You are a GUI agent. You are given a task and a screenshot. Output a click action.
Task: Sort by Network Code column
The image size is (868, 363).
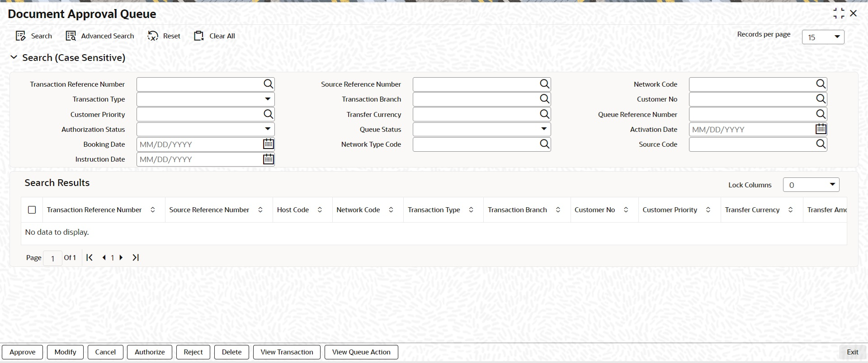pyautogui.click(x=391, y=210)
